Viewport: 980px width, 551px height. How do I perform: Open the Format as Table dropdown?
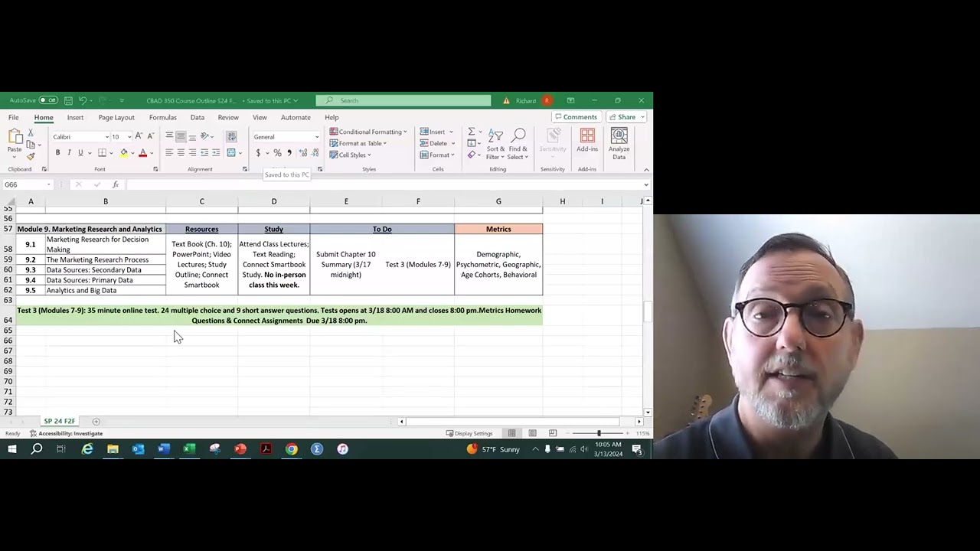coord(358,143)
